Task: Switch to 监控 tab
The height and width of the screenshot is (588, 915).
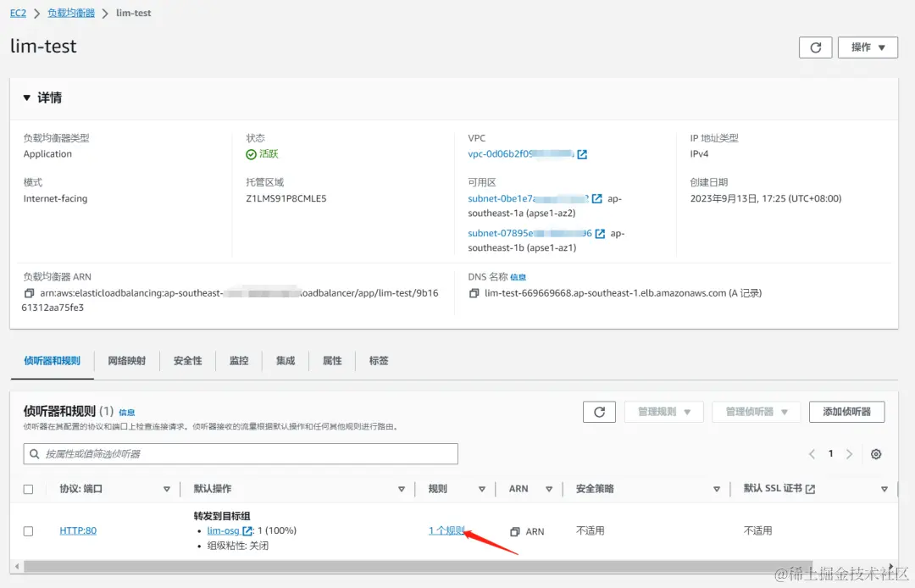Action: 239,361
